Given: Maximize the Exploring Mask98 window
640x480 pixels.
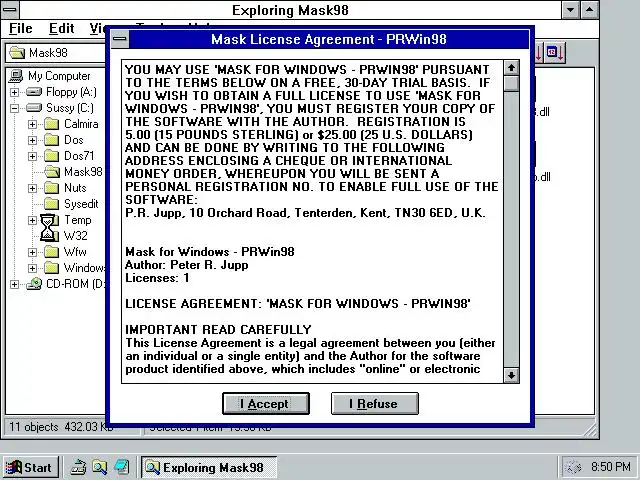Looking at the screenshot, I should click(589, 10).
